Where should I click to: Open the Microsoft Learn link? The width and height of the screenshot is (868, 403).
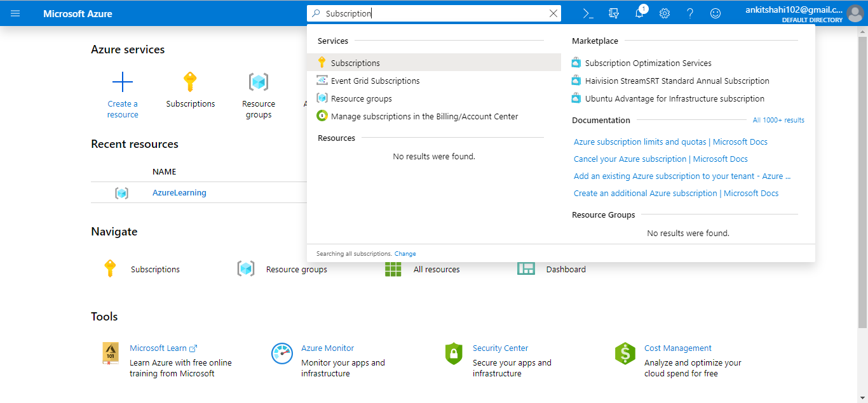[163, 348]
